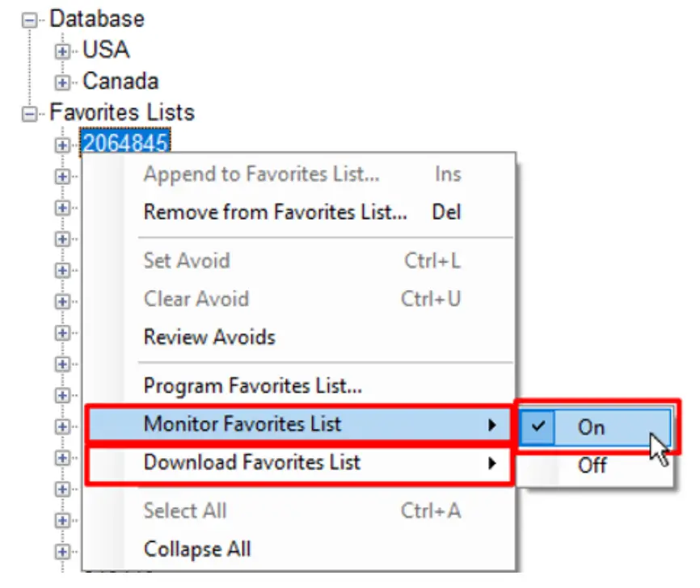The width and height of the screenshot is (700, 588).
Task: Select Canada in the database tree
Action: 120,82
